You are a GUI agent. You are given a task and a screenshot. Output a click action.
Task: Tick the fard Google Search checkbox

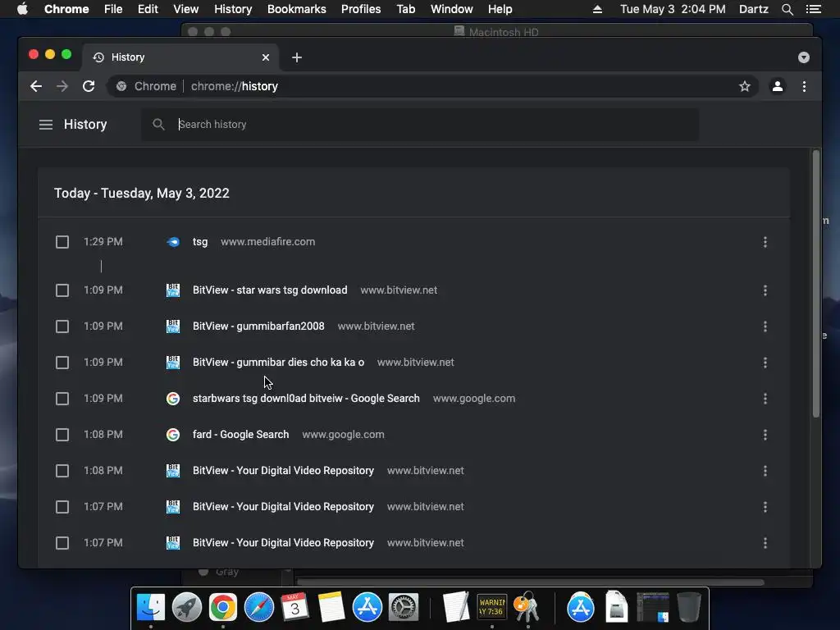click(x=62, y=435)
